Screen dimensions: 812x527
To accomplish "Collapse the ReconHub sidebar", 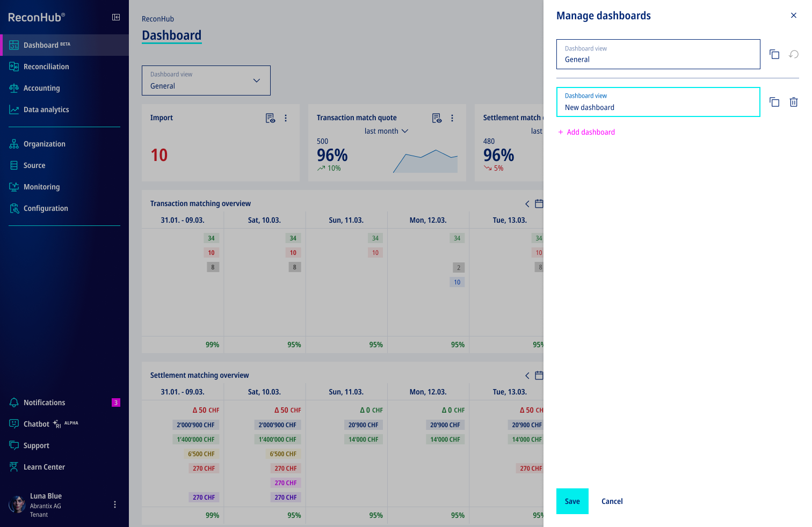I will click(x=116, y=17).
